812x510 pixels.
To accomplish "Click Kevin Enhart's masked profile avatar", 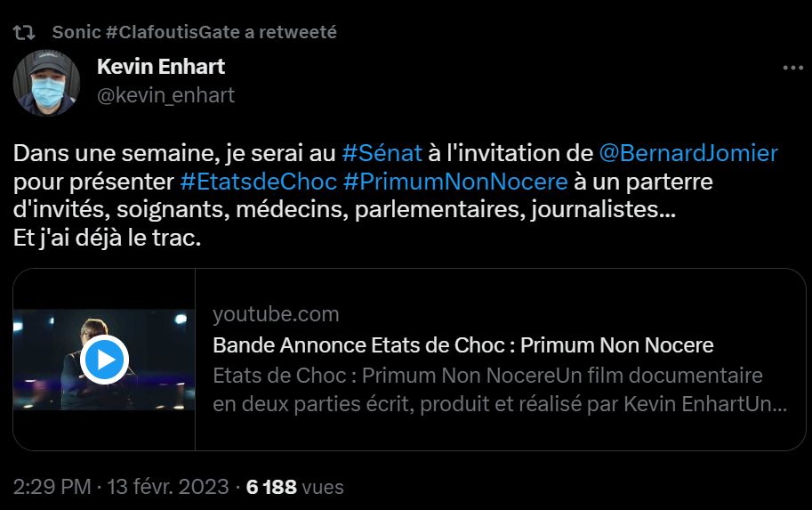I will coord(46,83).
